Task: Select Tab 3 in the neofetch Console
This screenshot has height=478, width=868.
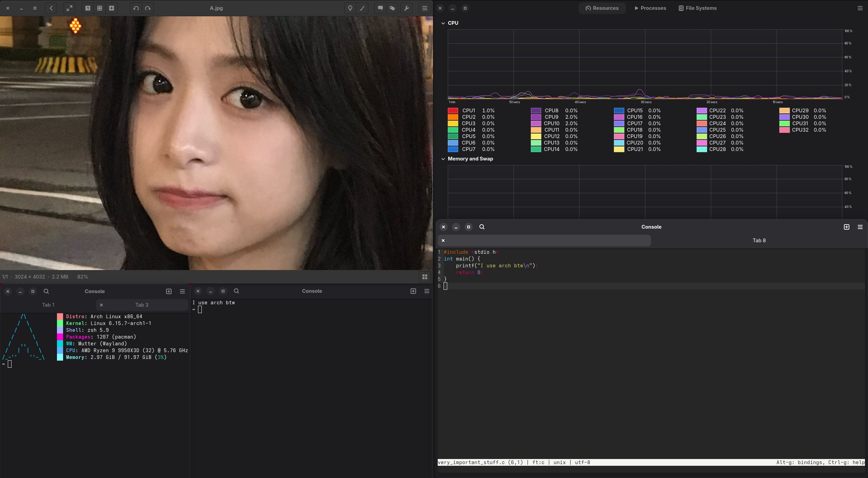Action: click(x=142, y=305)
